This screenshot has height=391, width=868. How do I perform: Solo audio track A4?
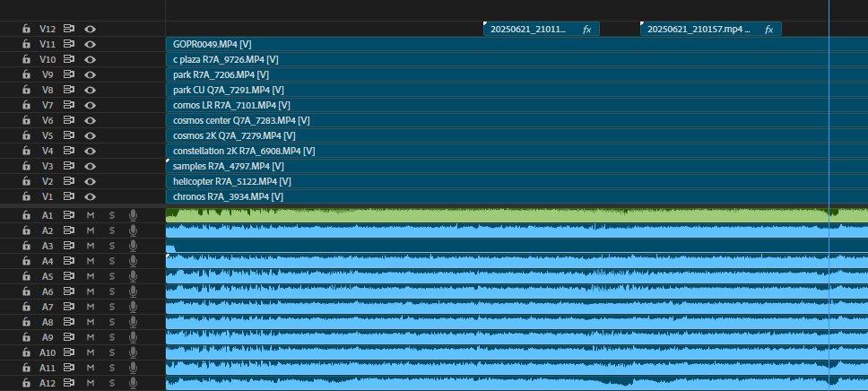[x=112, y=261]
